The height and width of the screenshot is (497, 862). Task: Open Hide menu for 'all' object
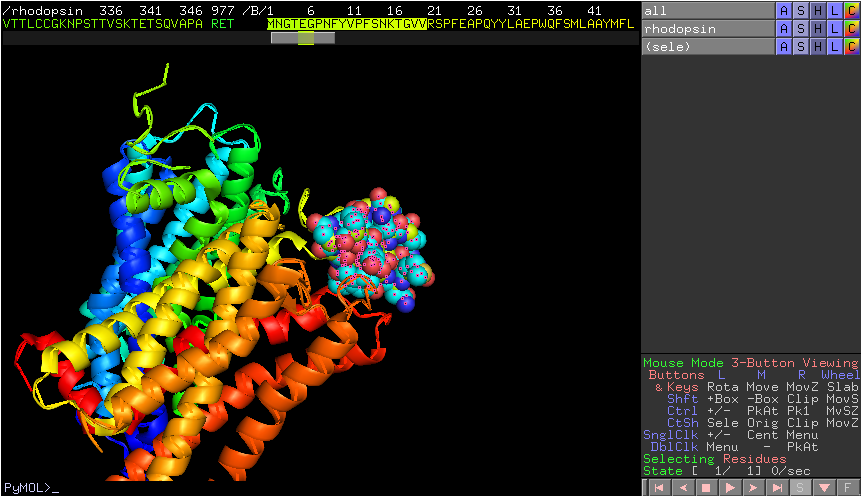click(817, 10)
